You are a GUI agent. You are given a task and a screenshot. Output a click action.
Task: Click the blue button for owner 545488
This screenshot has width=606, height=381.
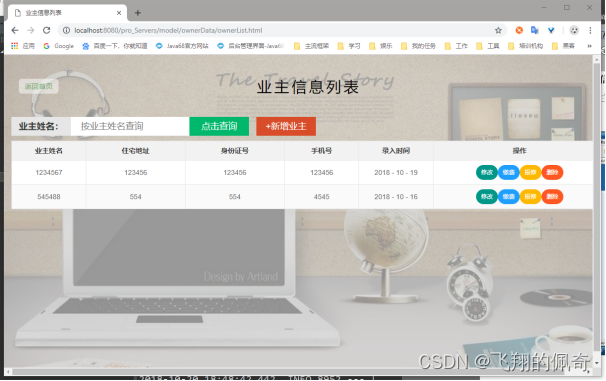click(509, 197)
